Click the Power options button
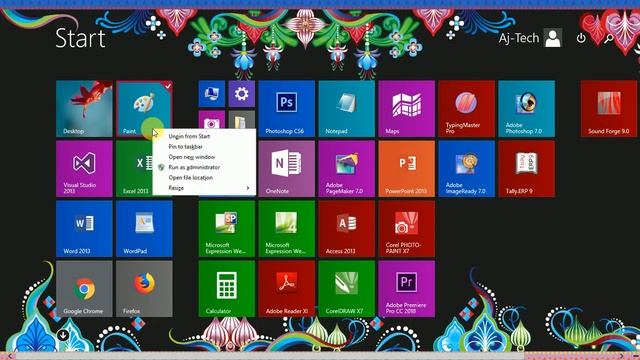 tap(581, 38)
